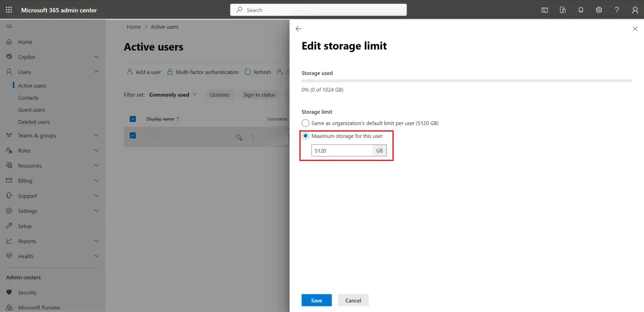
Task: Open Guest users in sidebar
Action: click(x=32, y=110)
